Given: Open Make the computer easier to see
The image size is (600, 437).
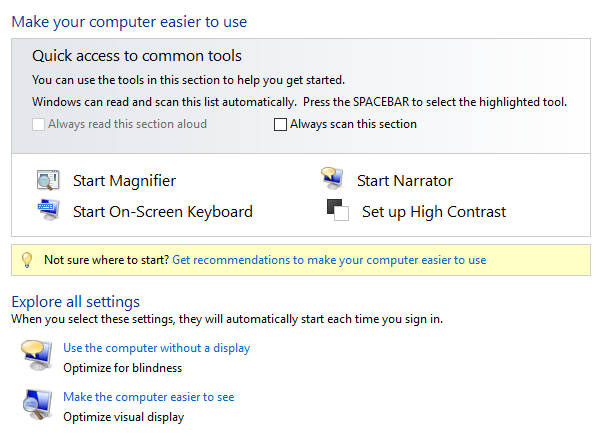Looking at the screenshot, I should [x=148, y=397].
